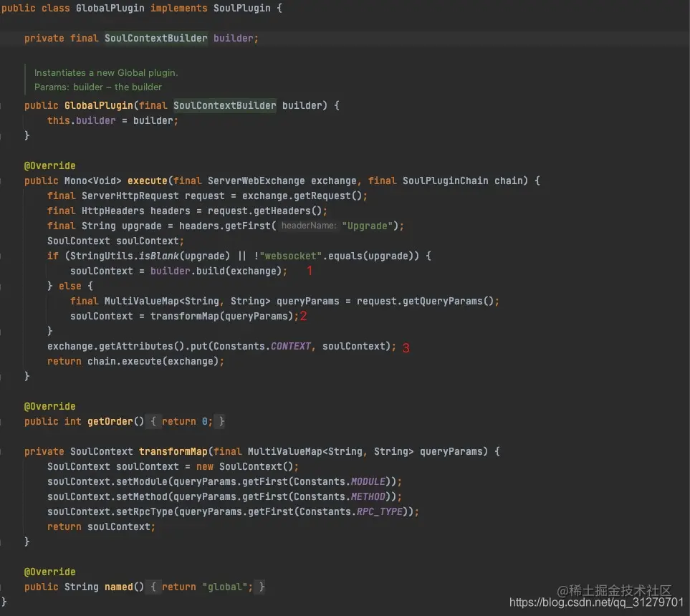Viewport: 690px width, 616px height.
Task: Click the italic METHOD constant
Action: [x=368, y=497]
